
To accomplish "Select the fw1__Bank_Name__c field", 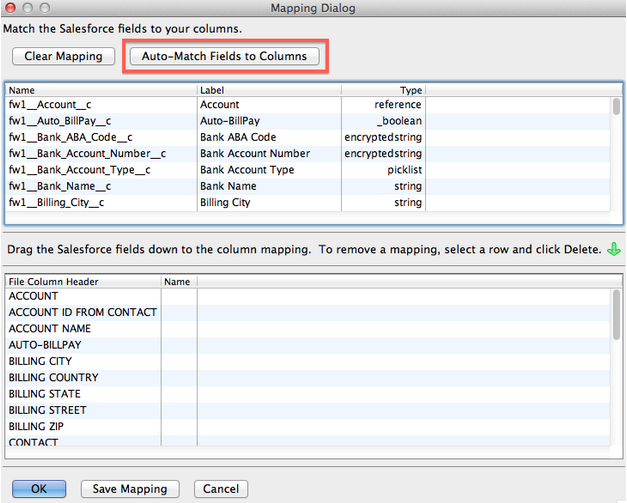I will 308,186.
